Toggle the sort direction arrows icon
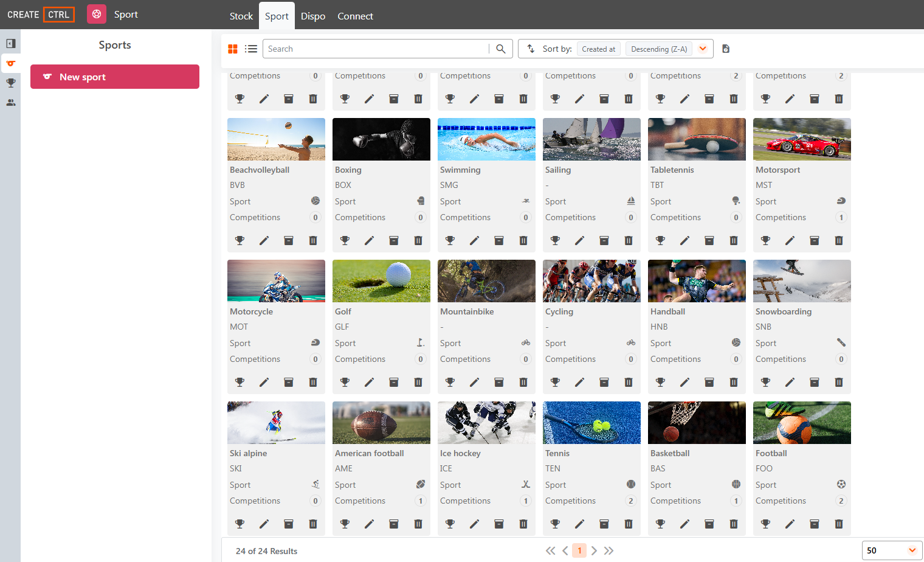924x562 pixels. tap(531, 49)
